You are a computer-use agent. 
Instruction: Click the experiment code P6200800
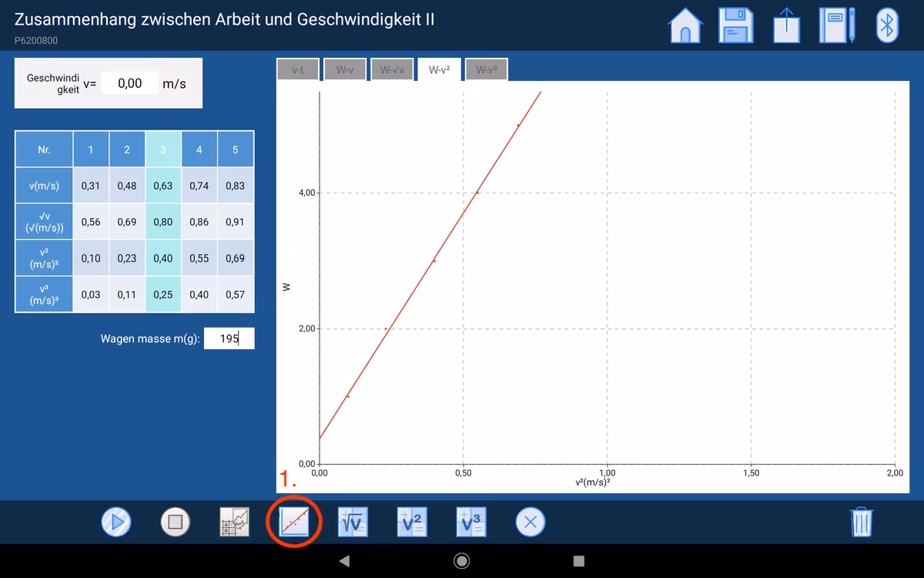(36, 41)
